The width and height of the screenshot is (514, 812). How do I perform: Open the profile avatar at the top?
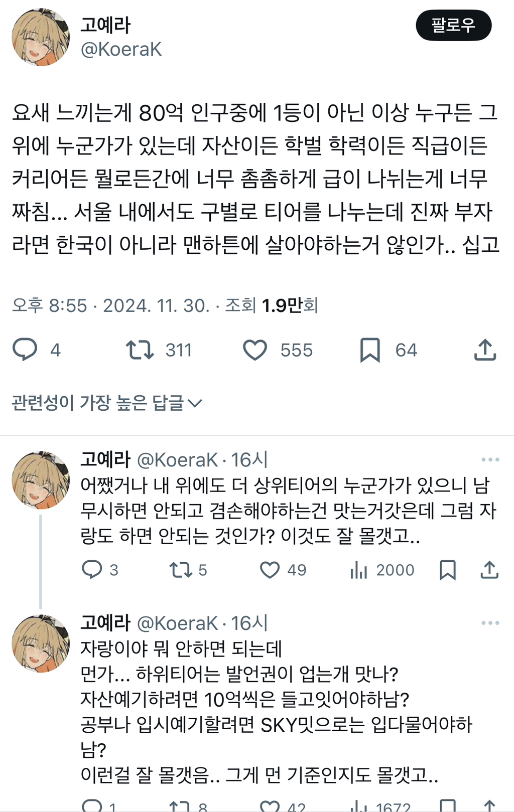pos(41,37)
